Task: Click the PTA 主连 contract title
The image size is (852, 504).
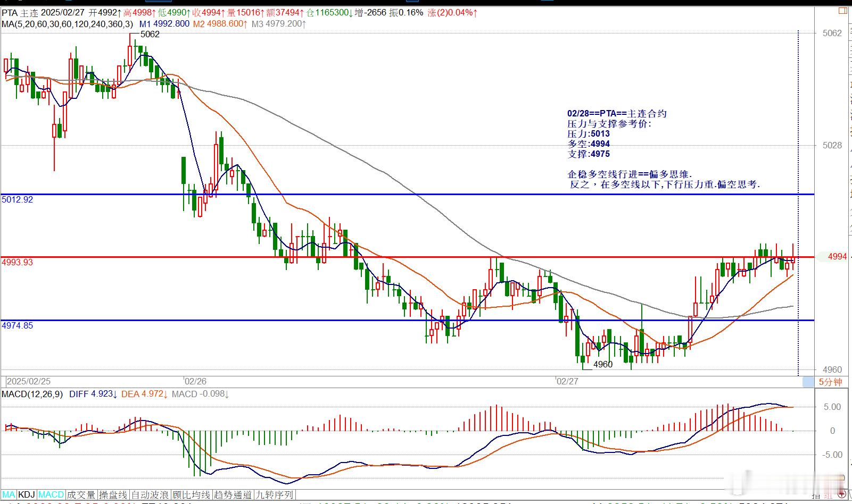Action: click(x=21, y=12)
